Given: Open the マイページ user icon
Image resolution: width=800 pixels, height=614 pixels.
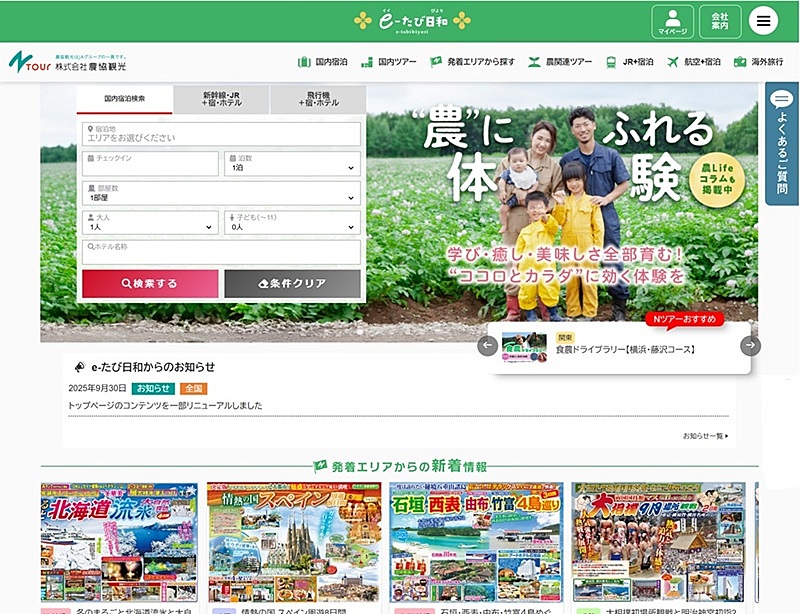Looking at the screenshot, I should 672,21.
